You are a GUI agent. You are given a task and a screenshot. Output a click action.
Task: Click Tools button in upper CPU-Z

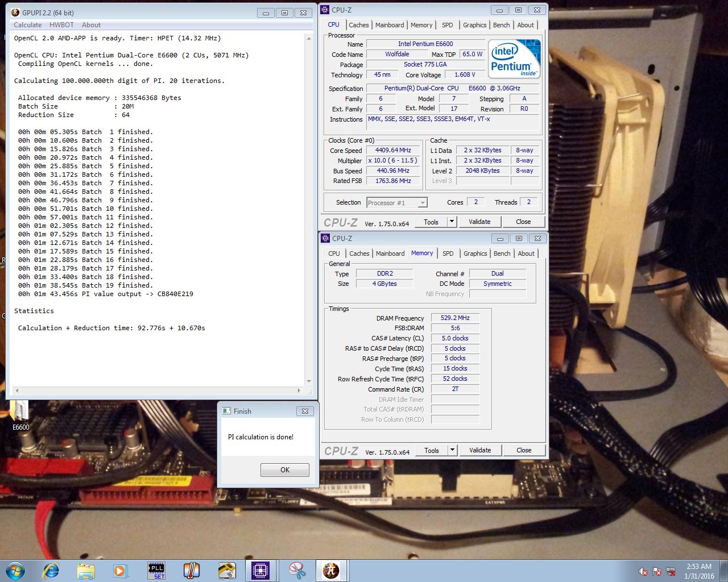(x=431, y=222)
